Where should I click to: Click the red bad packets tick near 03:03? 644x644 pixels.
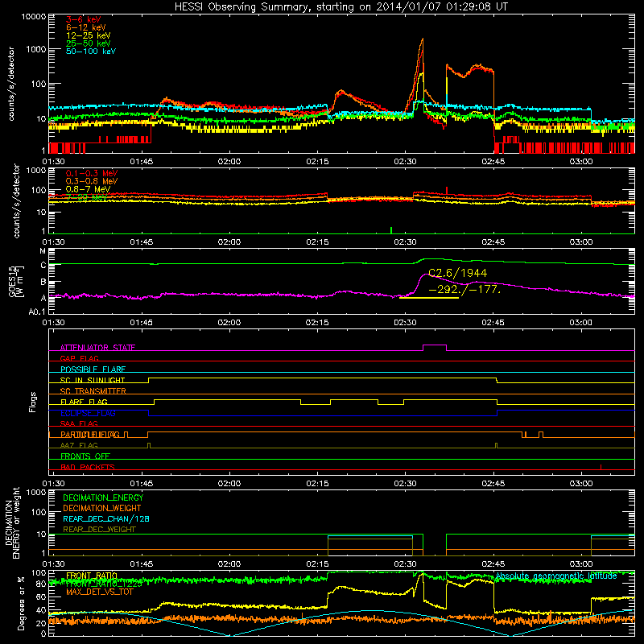tap(601, 467)
